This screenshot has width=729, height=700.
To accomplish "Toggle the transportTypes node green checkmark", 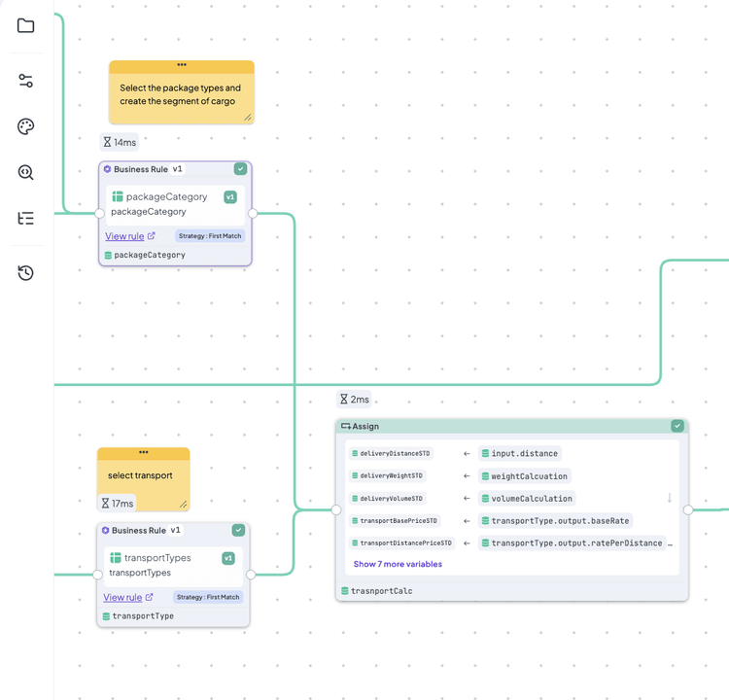I will click(x=238, y=531).
